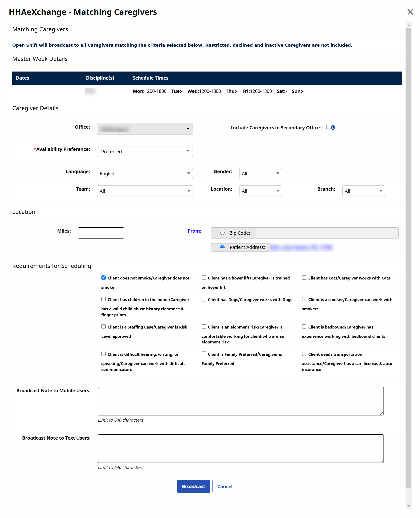420x518 pixels.
Task: Open the Office dropdown
Action: click(x=145, y=129)
